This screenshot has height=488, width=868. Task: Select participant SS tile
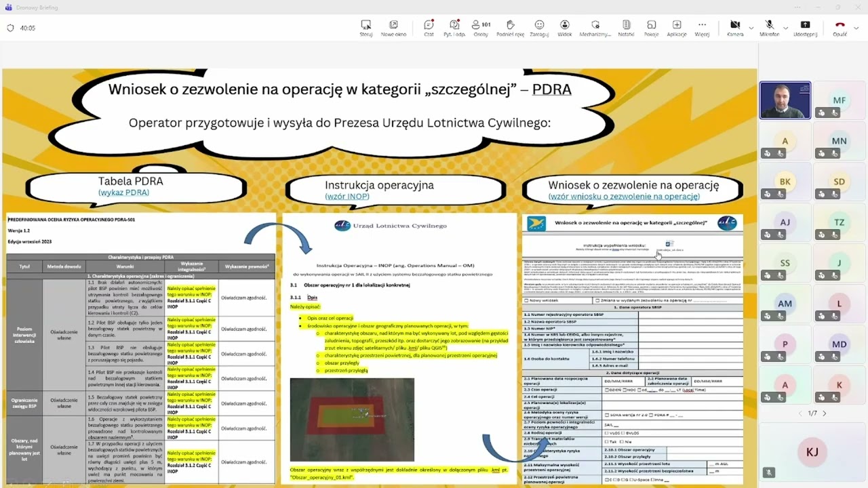click(785, 263)
